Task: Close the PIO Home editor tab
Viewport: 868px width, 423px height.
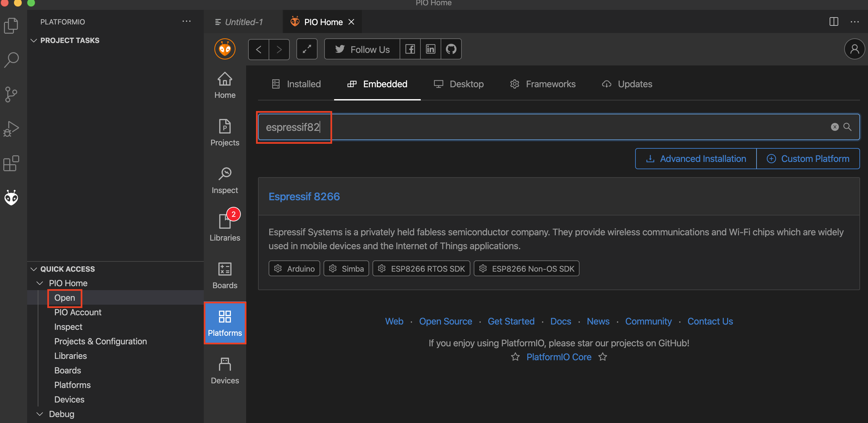Action: tap(351, 22)
